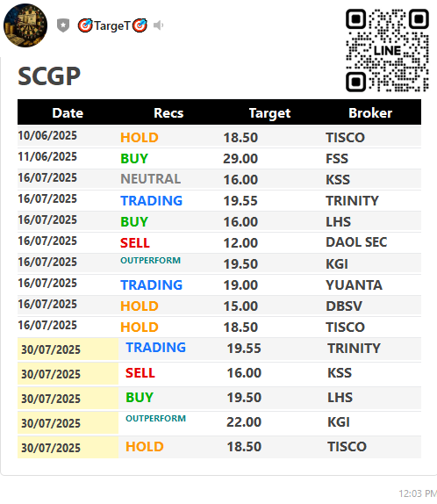
Task: Click the TargeT channel name
Action: click(112, 25)
